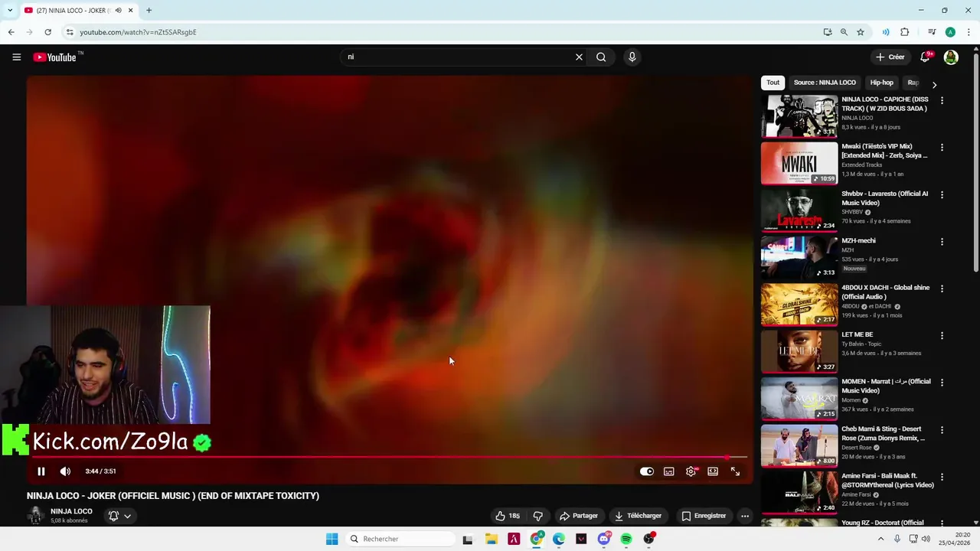980x551 pixels.
Task: Open File Explorer from the taskbar
Action: point(492,539)
